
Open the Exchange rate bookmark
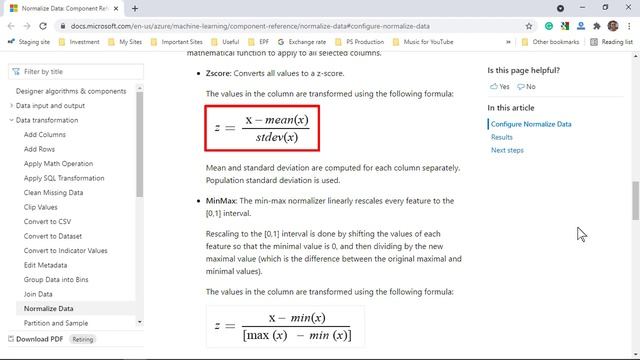pyautogui.click(x=302, y=42)
